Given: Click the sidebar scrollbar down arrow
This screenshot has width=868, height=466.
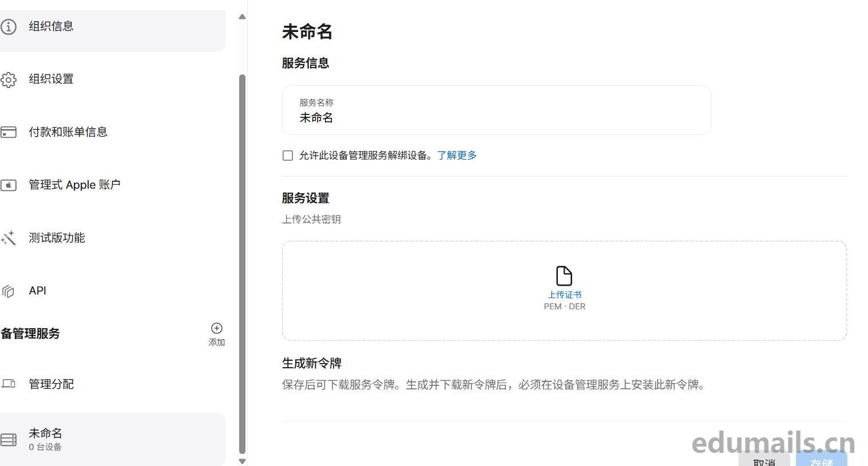Looking at the screenshot, I should tap(242, 461).
